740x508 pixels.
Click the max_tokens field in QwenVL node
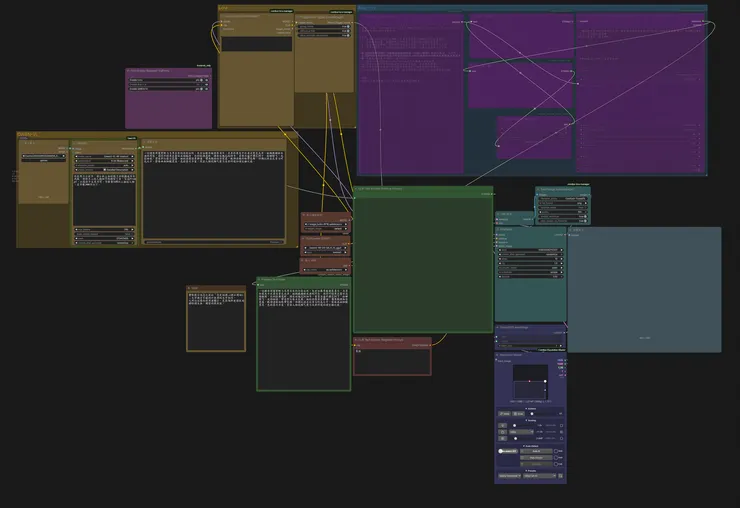[104, 229]
